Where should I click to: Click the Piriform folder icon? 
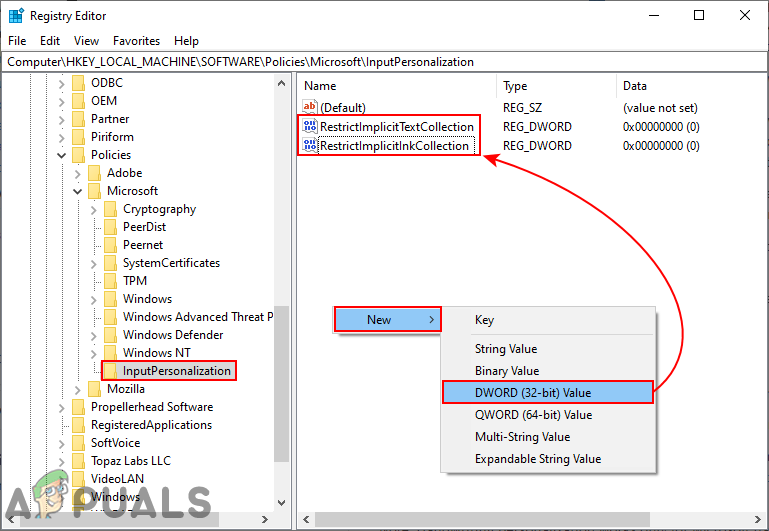[78, 137]
